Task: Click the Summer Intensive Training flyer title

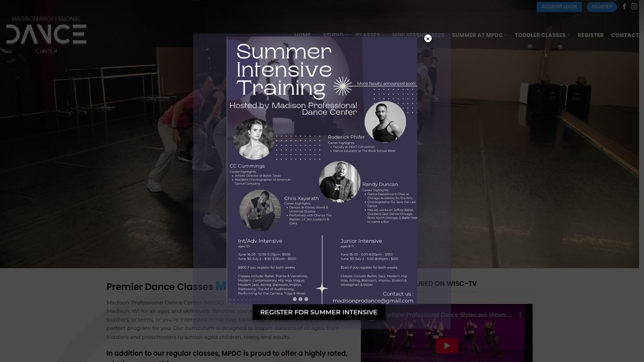Action: (284, 70)
